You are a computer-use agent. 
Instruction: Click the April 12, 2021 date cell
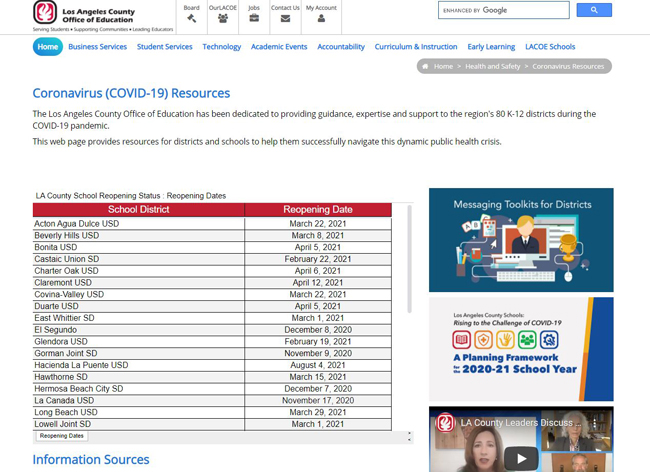tap(318, 283)
